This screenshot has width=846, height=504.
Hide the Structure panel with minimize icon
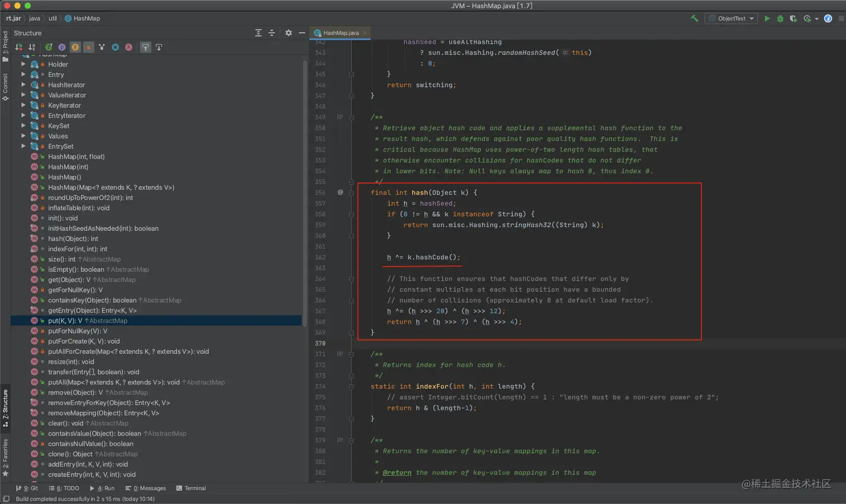click(x=302, y=33)
